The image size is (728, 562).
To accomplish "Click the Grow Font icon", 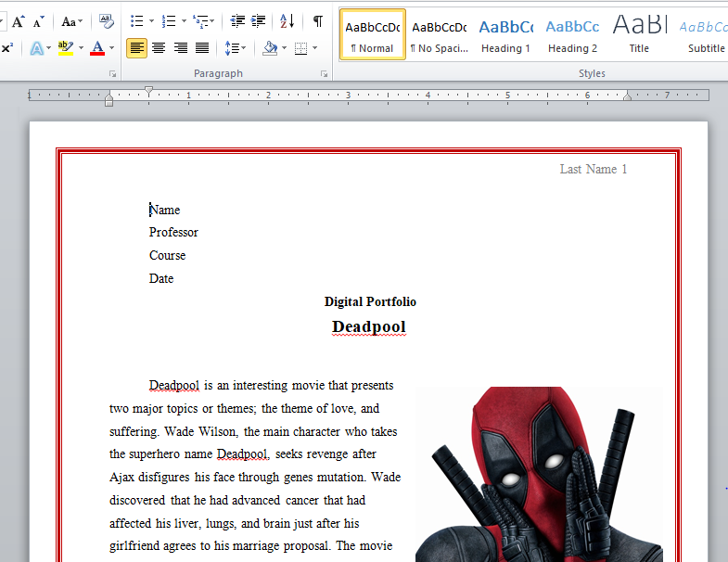I will coord(19,21).
